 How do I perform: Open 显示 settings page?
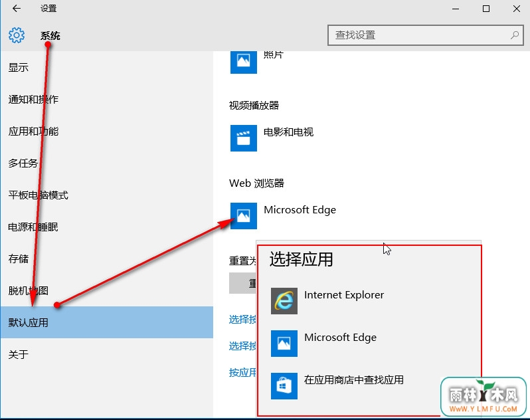pos(106,68)
